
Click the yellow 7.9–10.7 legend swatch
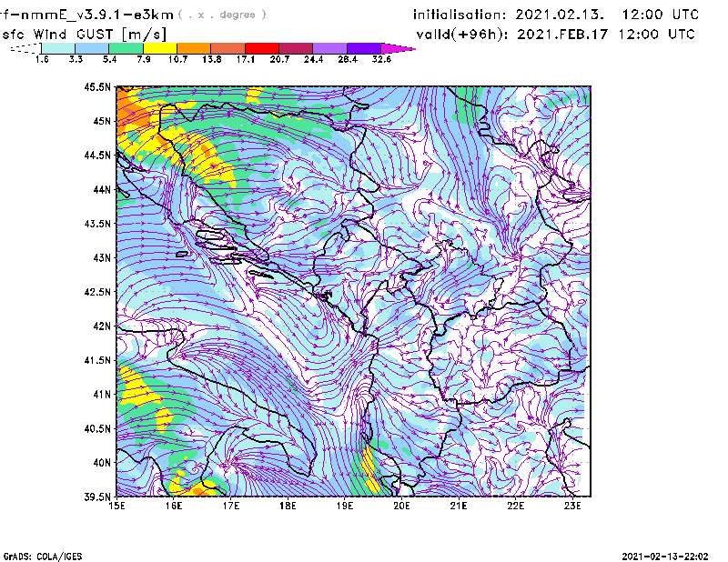160,48
